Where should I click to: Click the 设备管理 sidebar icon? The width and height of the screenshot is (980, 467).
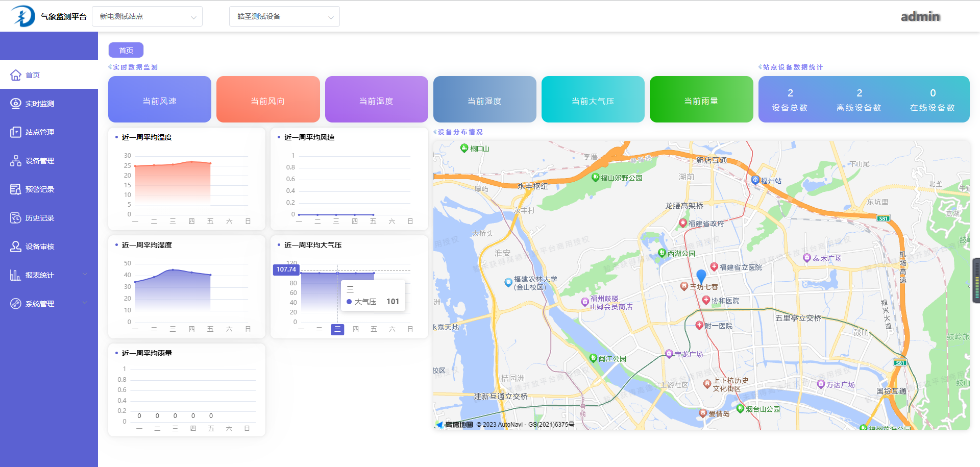click(16, 161)
